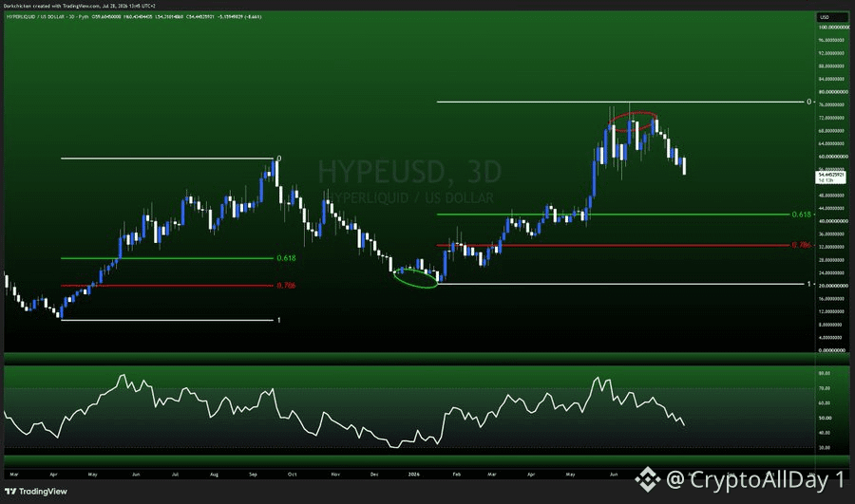Viewport: 855px width, 504px height.
Task: Click the 0.00 price axis label
Action: click(x=832, y=351)
